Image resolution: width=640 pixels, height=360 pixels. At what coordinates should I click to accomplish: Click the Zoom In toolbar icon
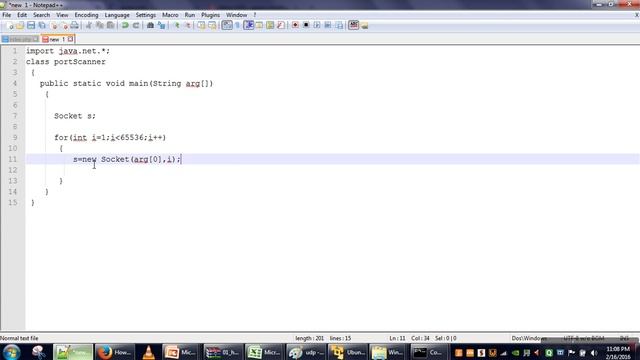tap(176, 25)
